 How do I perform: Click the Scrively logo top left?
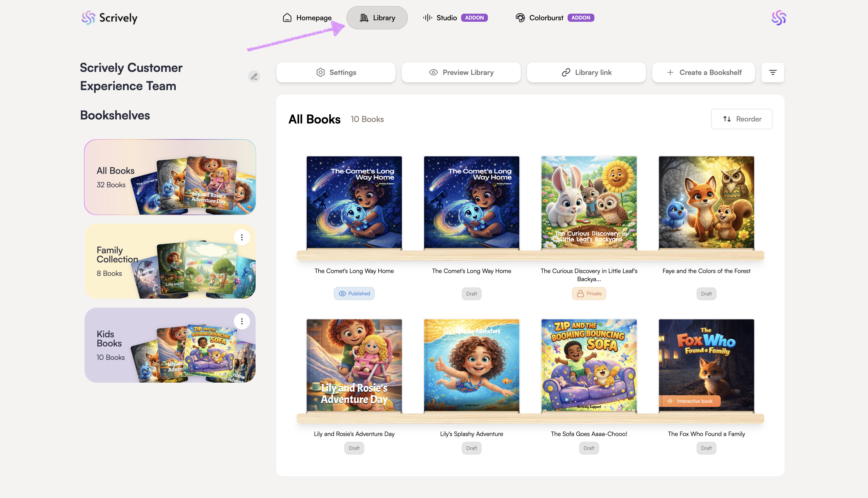click(109, 18)
